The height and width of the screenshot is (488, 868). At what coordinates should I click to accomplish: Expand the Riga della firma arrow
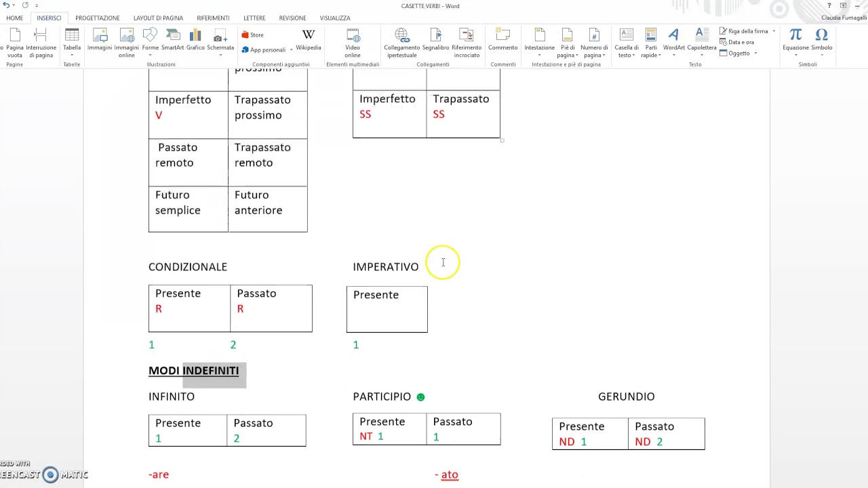774,31
